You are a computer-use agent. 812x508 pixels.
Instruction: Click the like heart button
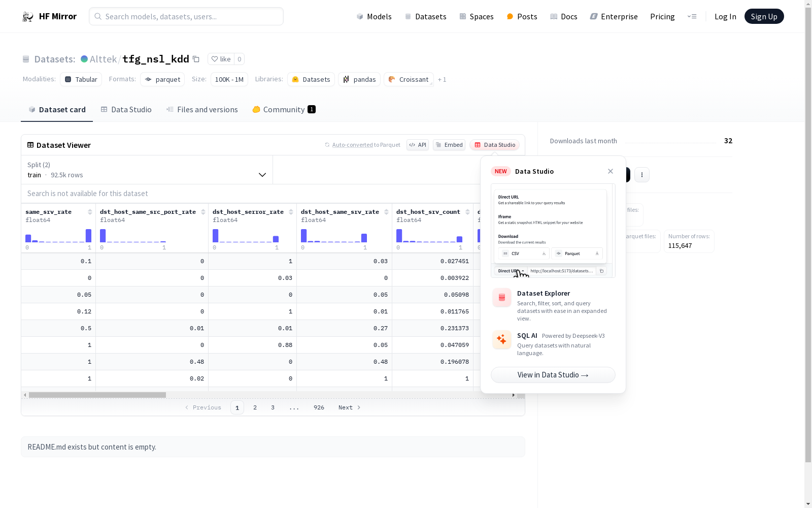[x=221, y=59]
